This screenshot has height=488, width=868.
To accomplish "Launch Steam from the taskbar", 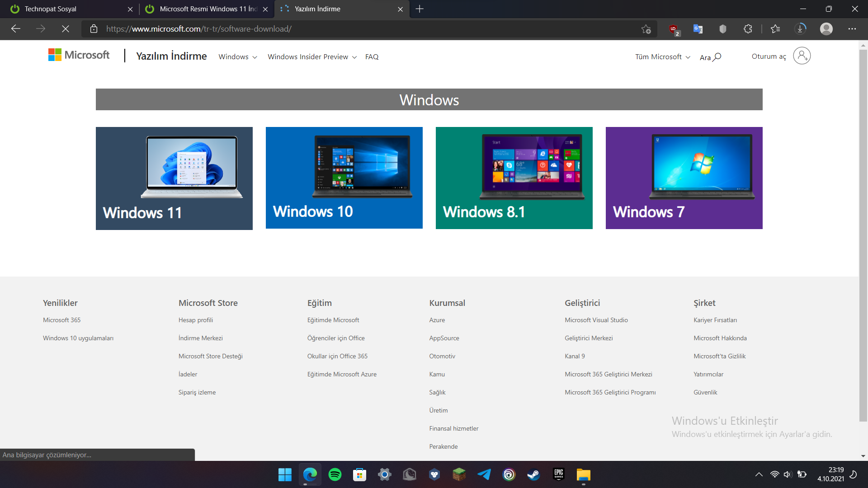I will (533, 474).
